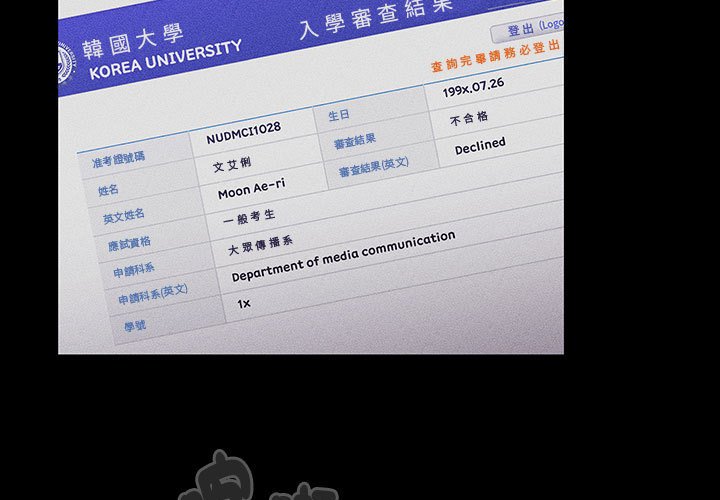
Task: Click the Korea University crest logo
Action: pyautogui.click(x=66, y=63)
